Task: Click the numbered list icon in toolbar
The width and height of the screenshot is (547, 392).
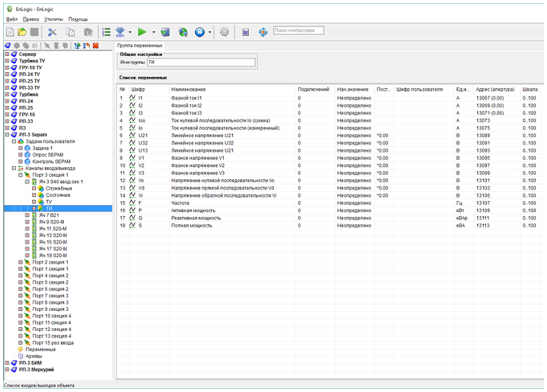Action: [x=106, y=32]
